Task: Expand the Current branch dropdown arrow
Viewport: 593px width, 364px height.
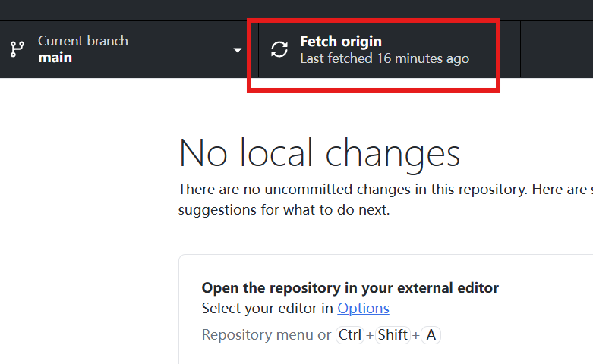Action: (238, 50)
